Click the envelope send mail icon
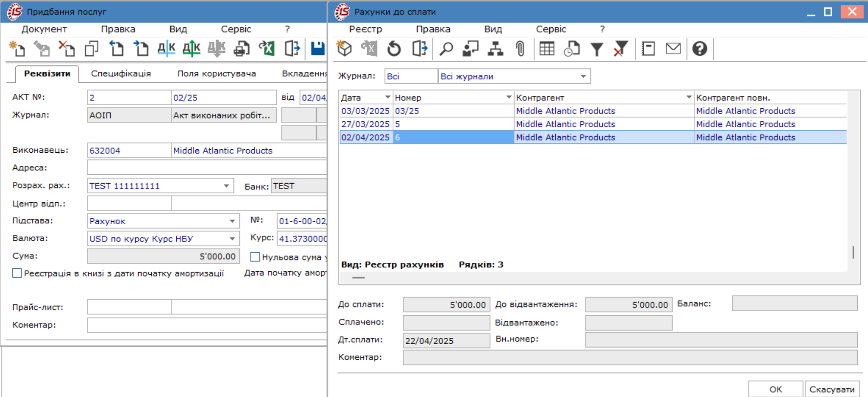Viewport: 868px width, 397px height. [673, 48]
